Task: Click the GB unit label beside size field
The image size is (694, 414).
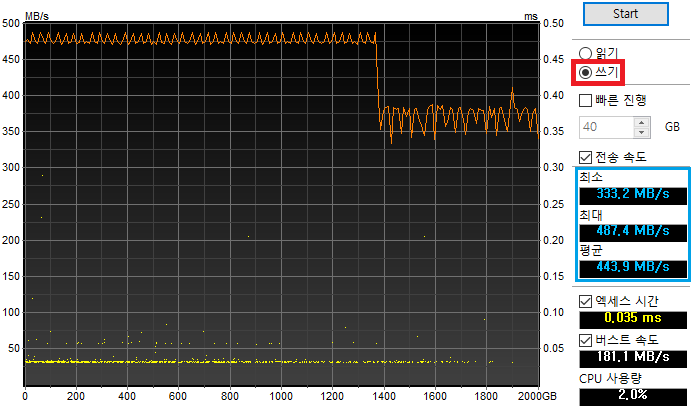Action: coord(672,127)
